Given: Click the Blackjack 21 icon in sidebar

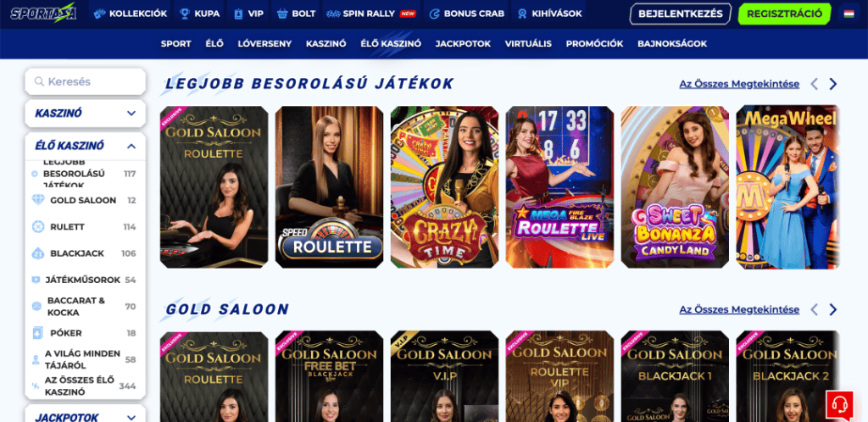Looking at the screenshot, I should point(38,253).
